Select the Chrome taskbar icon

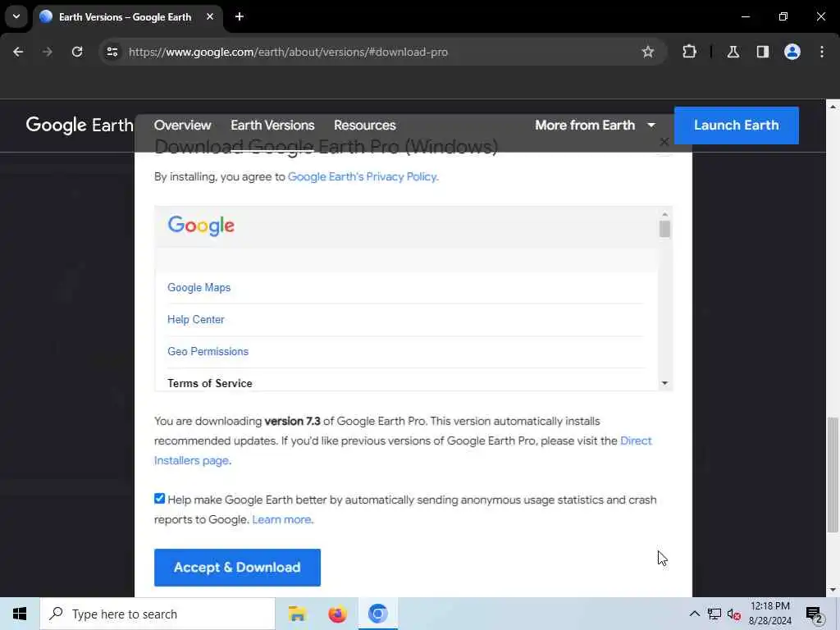point(377,614)
